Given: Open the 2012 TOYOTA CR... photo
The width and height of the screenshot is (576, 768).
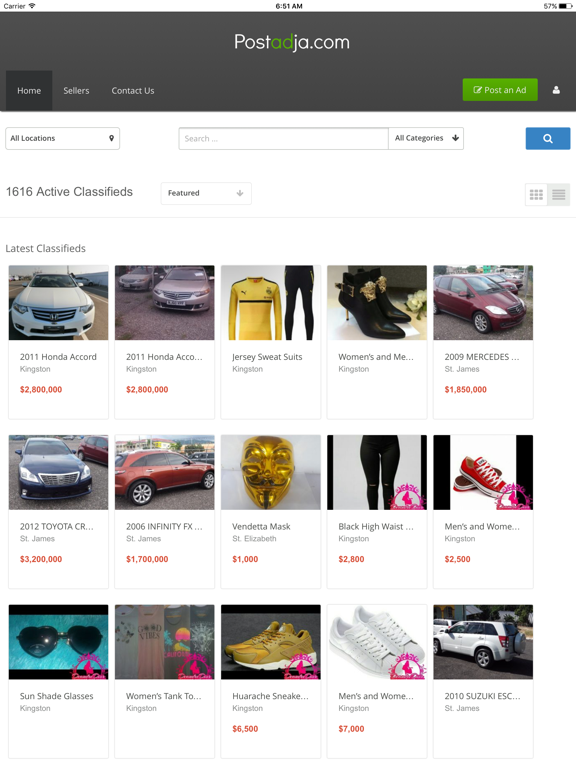Looking at the screenshot, I should 58,472.
